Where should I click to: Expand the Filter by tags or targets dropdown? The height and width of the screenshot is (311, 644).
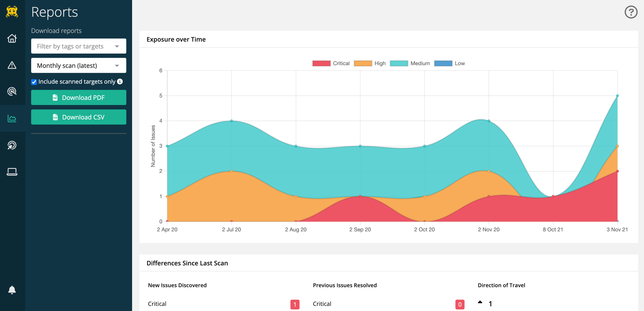coord(78,46)
